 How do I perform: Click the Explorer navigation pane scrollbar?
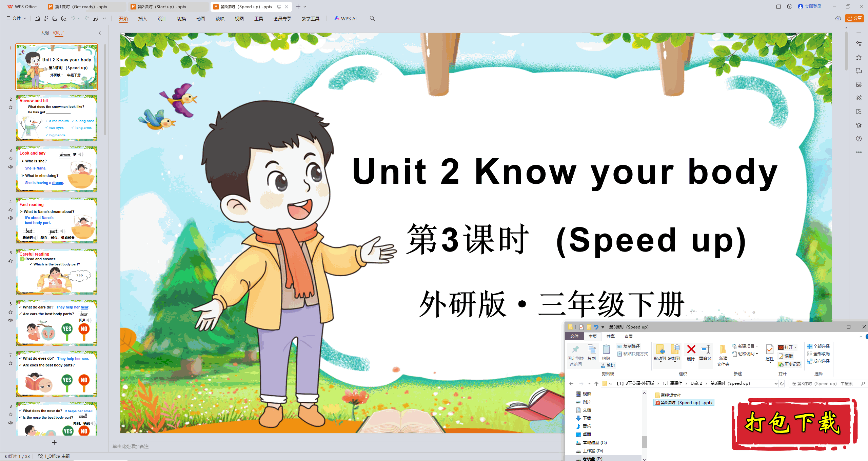[644, 442]
